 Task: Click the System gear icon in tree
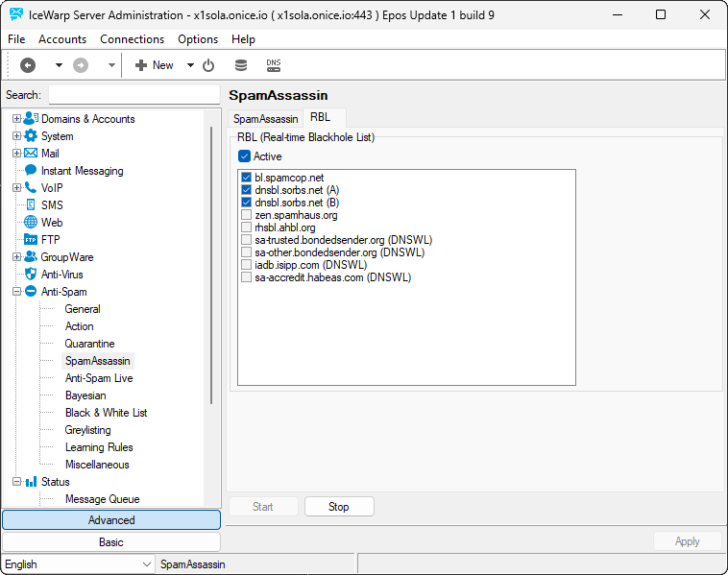[x=31, y=136]
